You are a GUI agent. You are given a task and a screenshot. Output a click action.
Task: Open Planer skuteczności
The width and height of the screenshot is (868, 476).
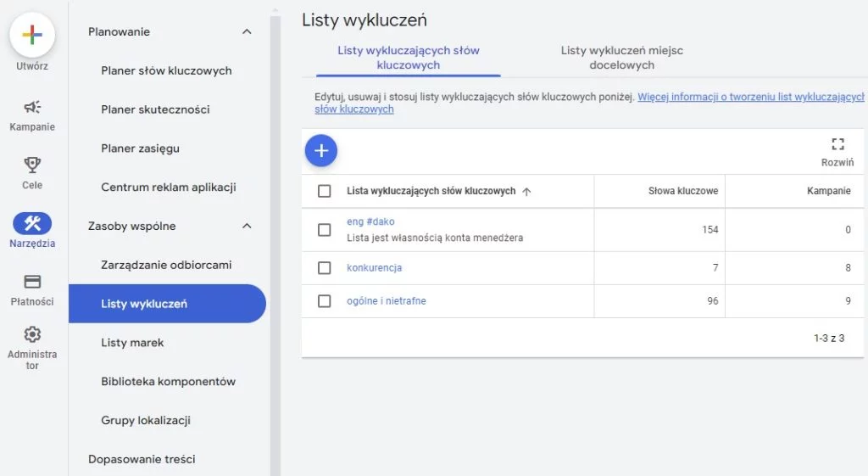click(155, 109)
